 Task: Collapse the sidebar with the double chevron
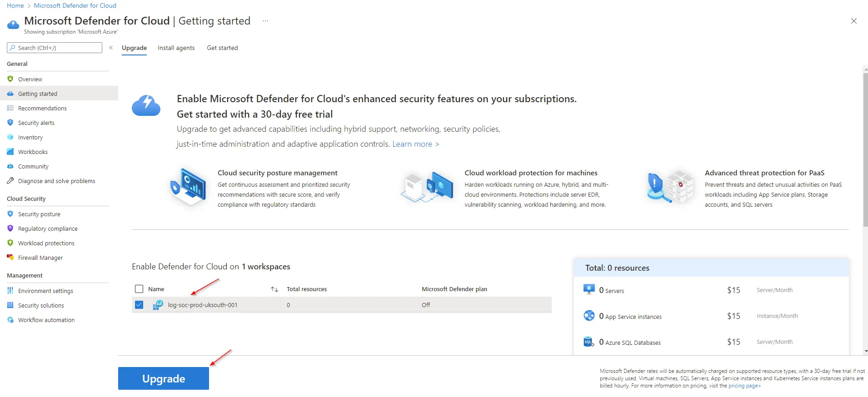111,48
